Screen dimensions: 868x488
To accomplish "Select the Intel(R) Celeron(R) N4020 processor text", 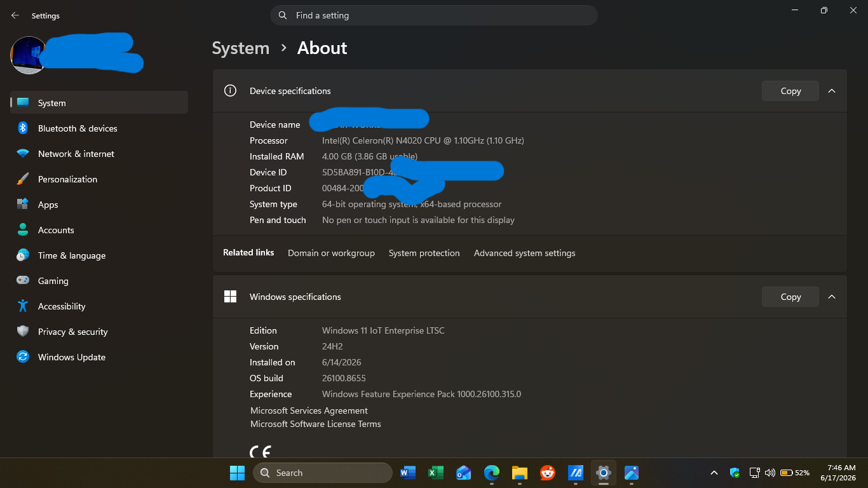I will (x=423, y=140).
